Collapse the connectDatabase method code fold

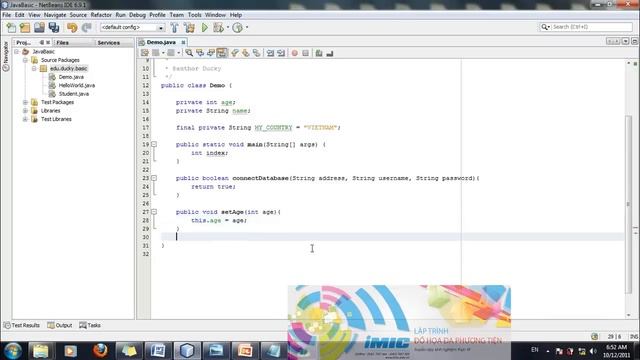154,178
